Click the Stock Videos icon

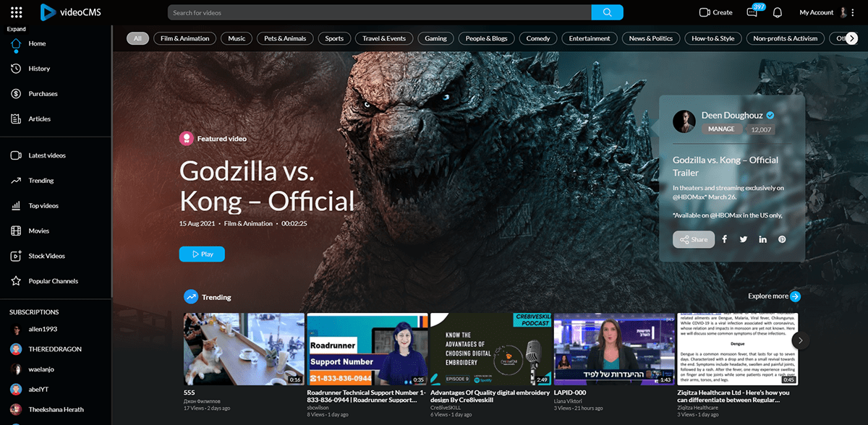pyautogui.click(x=15, y=256)
